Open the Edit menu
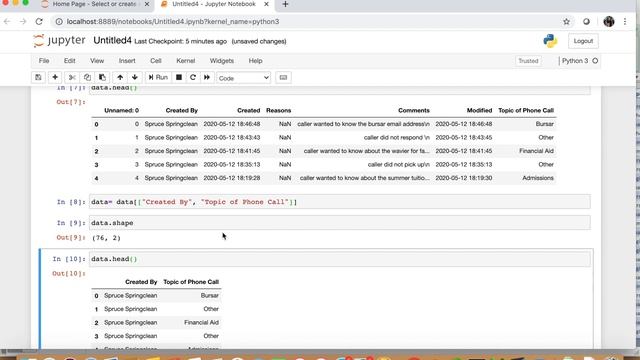This screenshot has width=640, height=360. tap(69, 61)
